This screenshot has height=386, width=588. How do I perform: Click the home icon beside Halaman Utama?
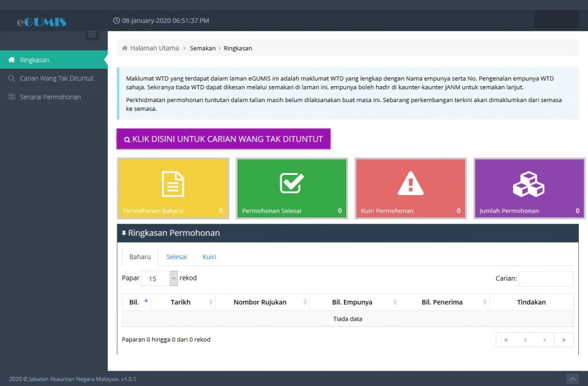[x=125, y=48]
